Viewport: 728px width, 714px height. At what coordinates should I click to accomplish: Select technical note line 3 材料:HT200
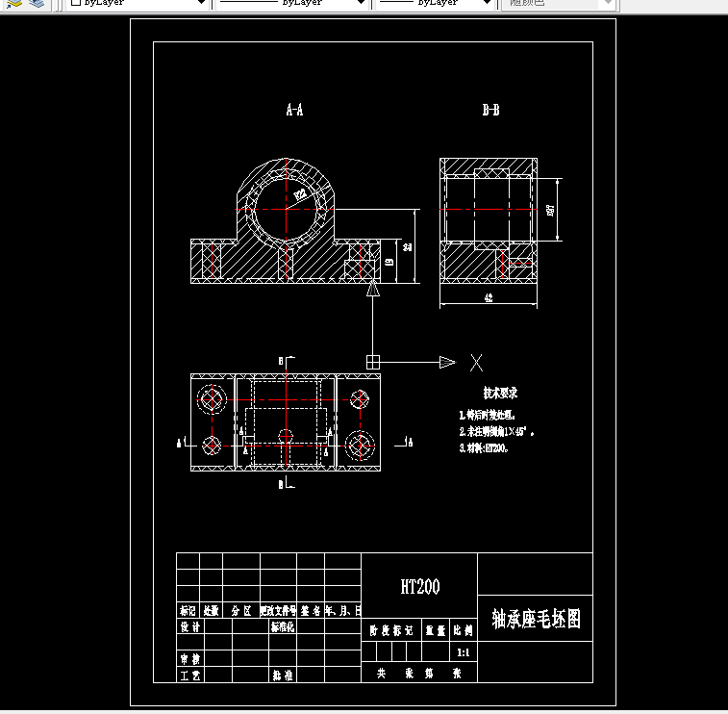tap(484, 447)
